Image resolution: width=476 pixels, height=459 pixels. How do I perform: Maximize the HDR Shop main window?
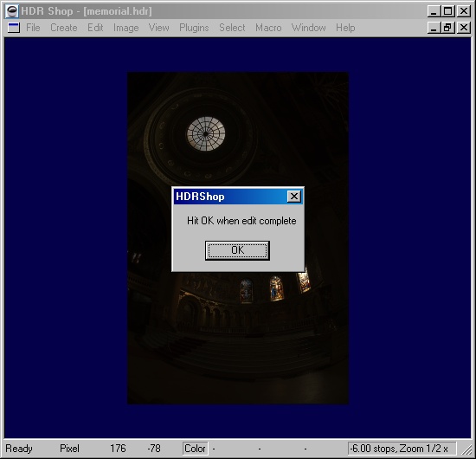[x=447, y=11]
